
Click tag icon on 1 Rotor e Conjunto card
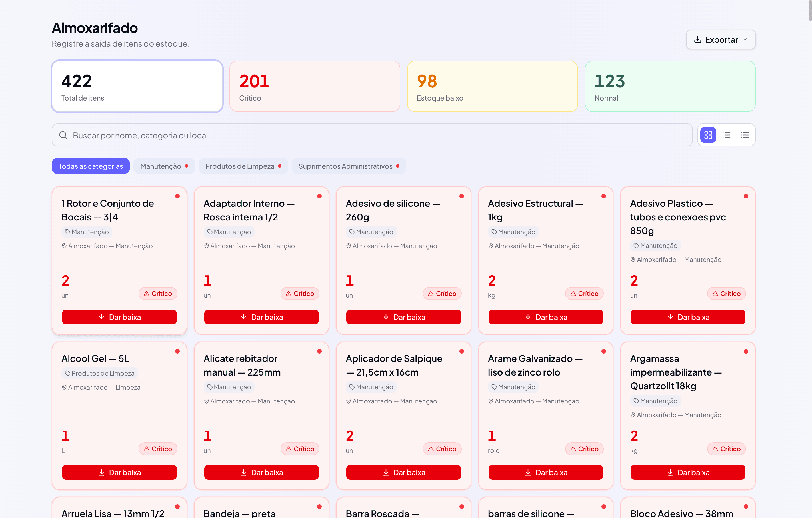point(67,232)
